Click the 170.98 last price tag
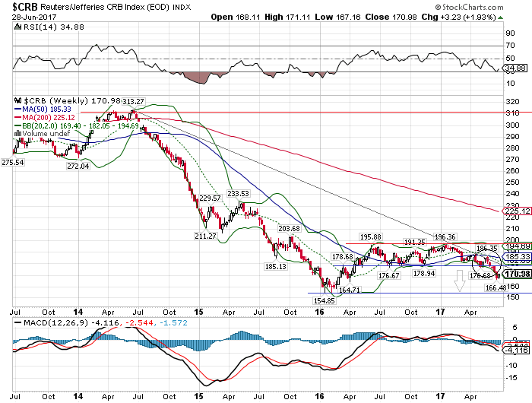 pyautogui.click(x=518, y=273)
